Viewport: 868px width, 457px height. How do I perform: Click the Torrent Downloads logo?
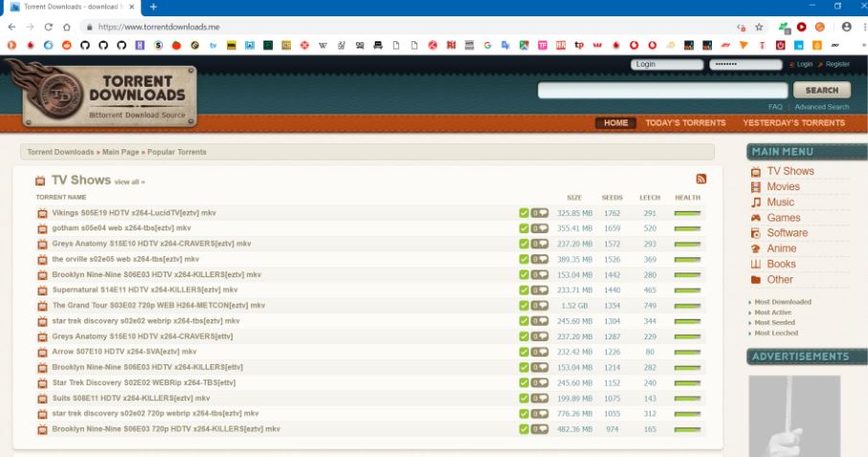click(102, 93)
